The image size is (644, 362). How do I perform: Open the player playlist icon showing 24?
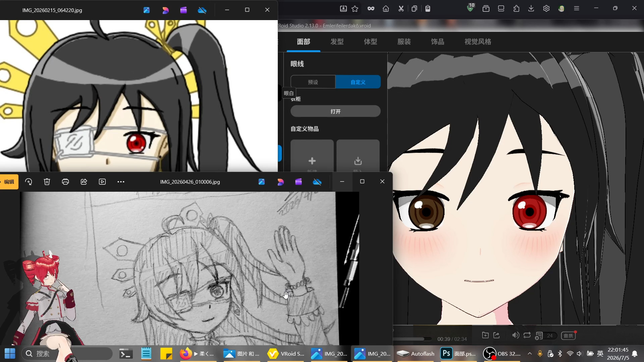[546, 336]
